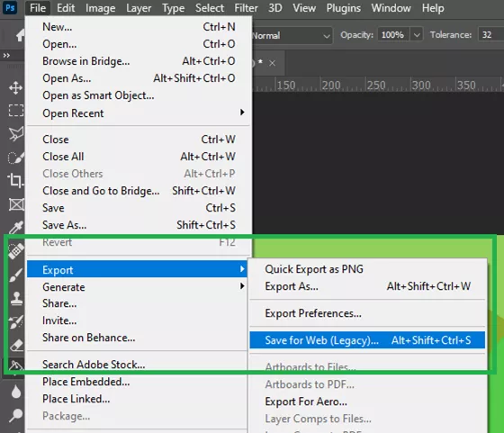Select the Rectangular Marquee tool
Image resolution: width=504 pixels, height=433 pixels.
click(15, 110)
